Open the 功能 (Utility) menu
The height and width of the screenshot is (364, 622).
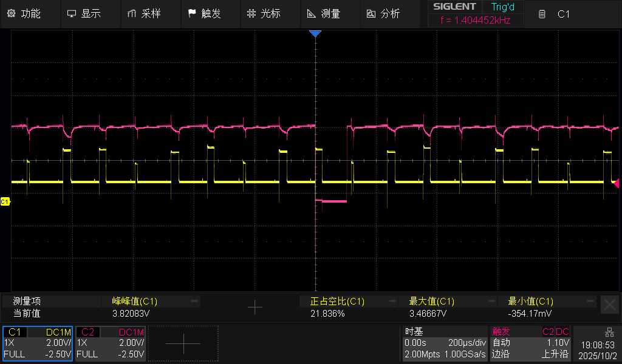(24, 13)
